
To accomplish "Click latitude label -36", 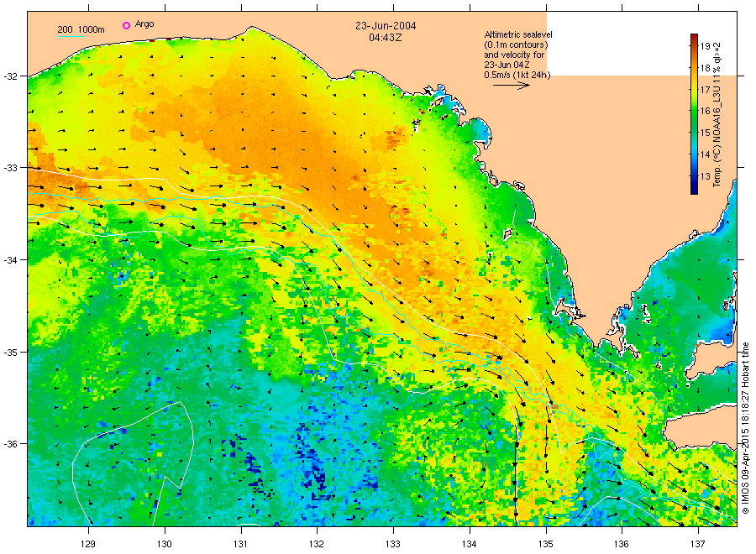I will click(x=11, y=444).
